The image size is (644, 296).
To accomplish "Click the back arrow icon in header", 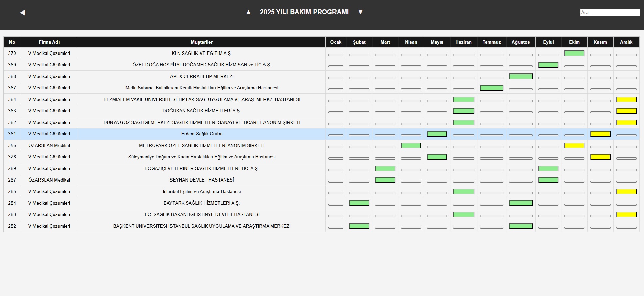I will tap(23, 13).
